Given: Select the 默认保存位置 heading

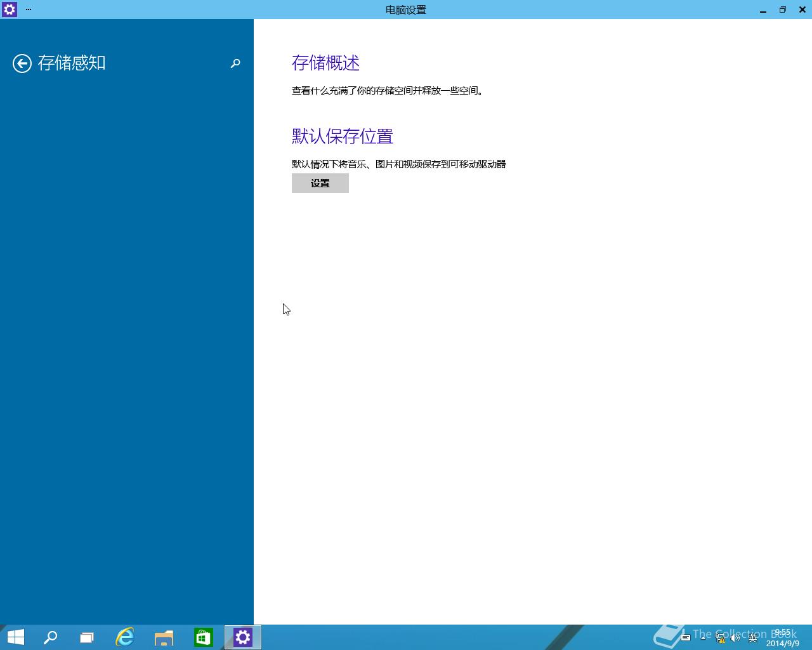Looking at the screenshot, I should click(343, 136).
